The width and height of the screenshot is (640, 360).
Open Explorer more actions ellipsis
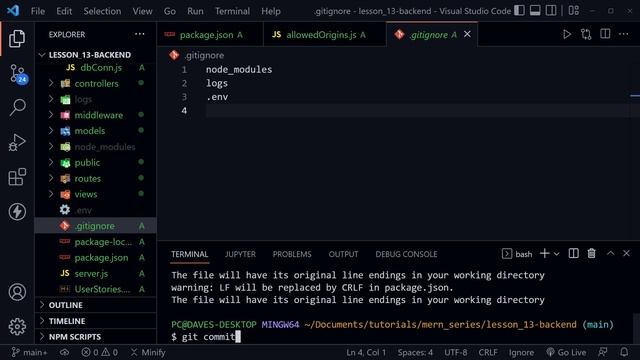[x=140, y=34]
